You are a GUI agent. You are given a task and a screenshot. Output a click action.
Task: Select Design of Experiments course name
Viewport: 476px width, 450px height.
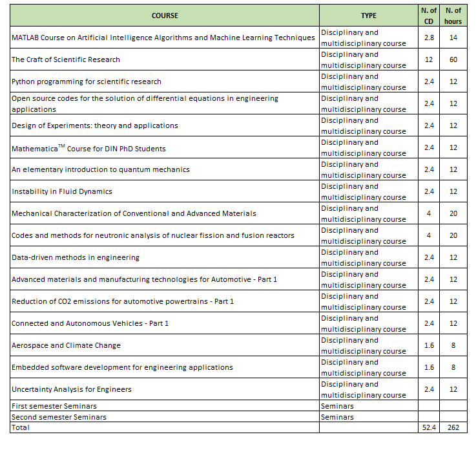point(95,125)
